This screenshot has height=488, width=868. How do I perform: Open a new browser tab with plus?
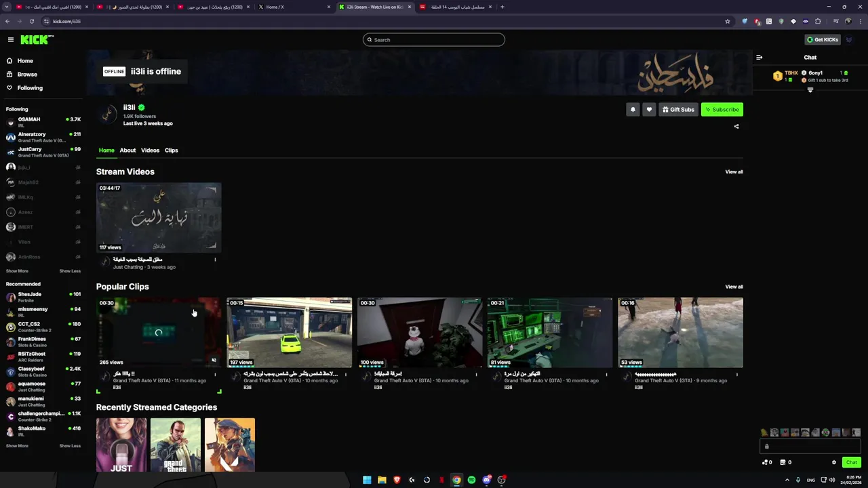(x=502, y=7)
